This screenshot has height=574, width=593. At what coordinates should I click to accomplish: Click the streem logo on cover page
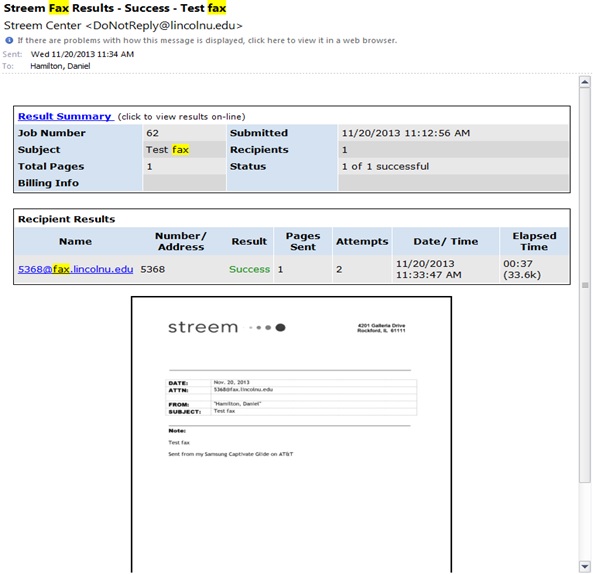(x=227, y=327)
